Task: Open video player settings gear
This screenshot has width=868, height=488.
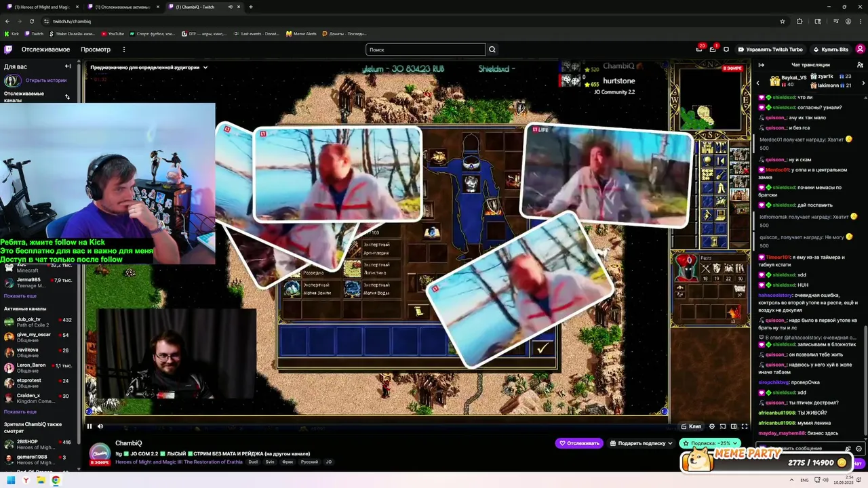Action: coord(712,426)
